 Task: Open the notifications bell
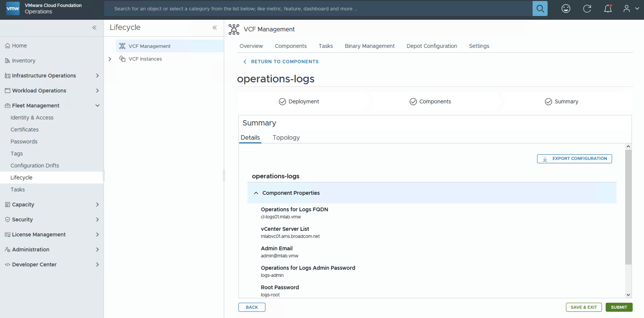click(608, 9)
